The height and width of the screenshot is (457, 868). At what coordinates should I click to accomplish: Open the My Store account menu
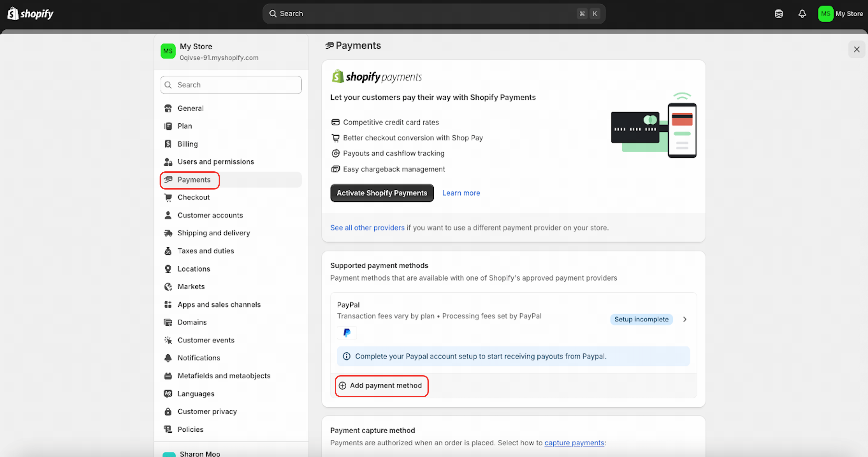tap(840, 14)
